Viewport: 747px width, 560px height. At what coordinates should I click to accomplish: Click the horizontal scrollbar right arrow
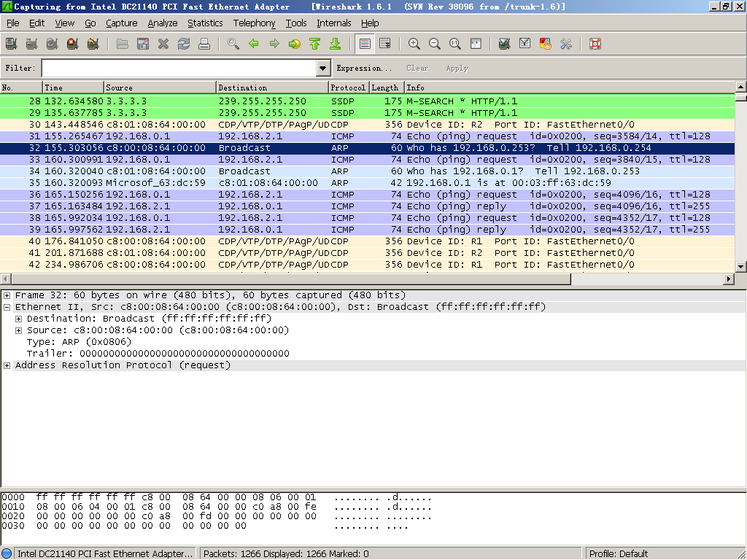tap(729, 279)
